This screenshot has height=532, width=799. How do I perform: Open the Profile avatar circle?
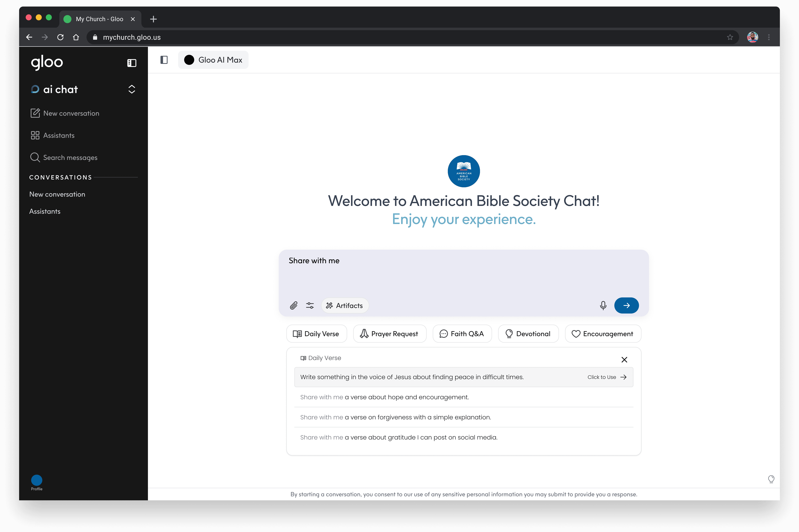tap(37, 480)
